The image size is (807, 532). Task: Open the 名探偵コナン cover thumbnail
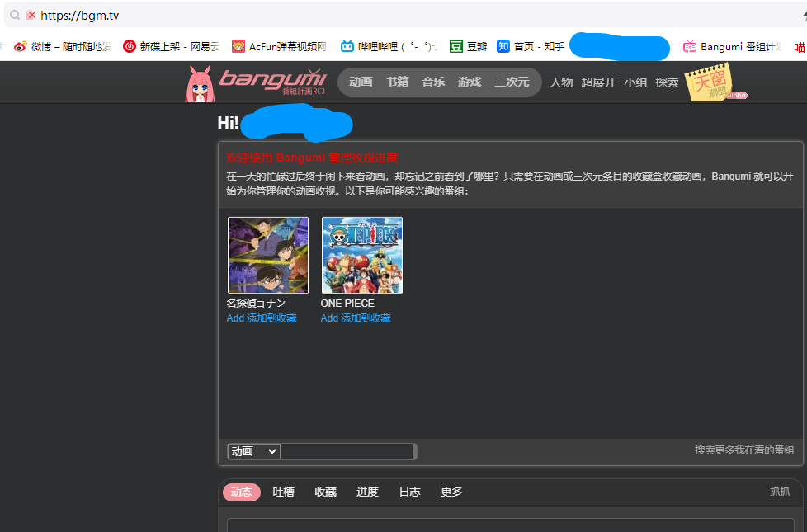coord(268,255)
